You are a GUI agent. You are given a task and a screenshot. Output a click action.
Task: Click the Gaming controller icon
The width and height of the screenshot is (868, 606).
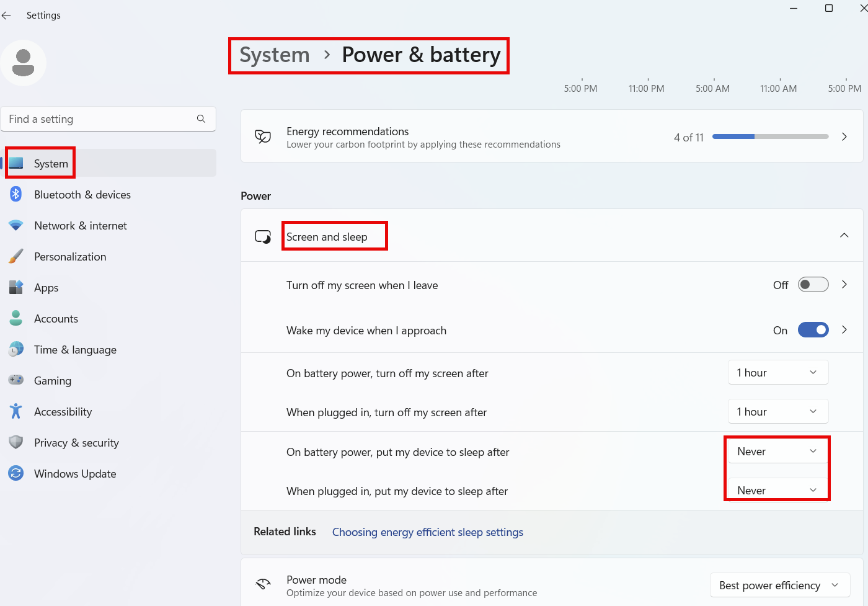click(x=16, y=380)
